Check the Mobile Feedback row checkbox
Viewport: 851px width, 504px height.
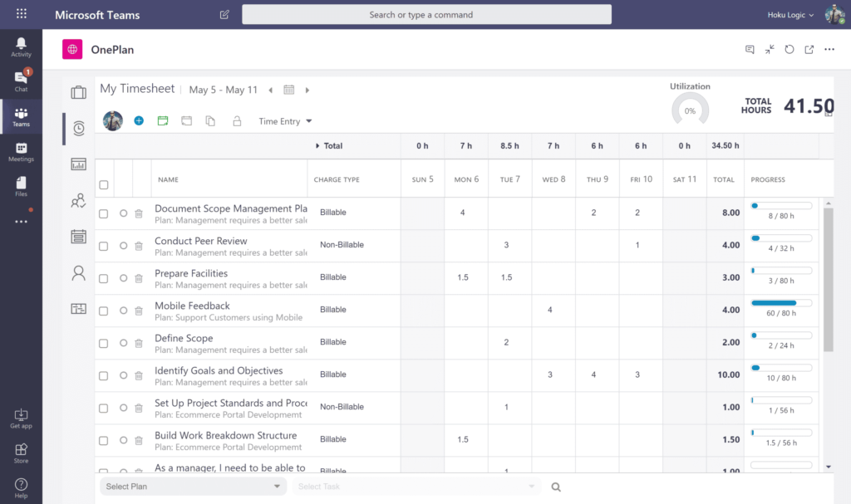pos(104,311)
